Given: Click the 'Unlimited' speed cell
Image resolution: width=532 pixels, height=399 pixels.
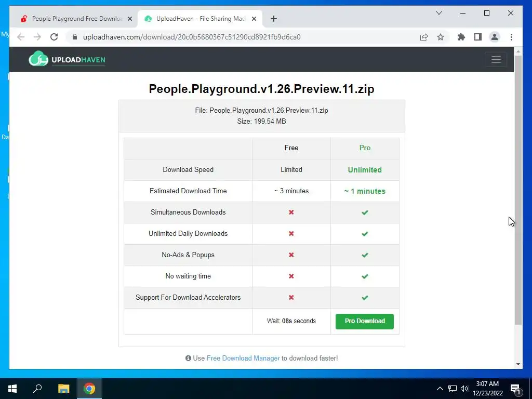Looking at the screenshot, I should tap(365, 170).
